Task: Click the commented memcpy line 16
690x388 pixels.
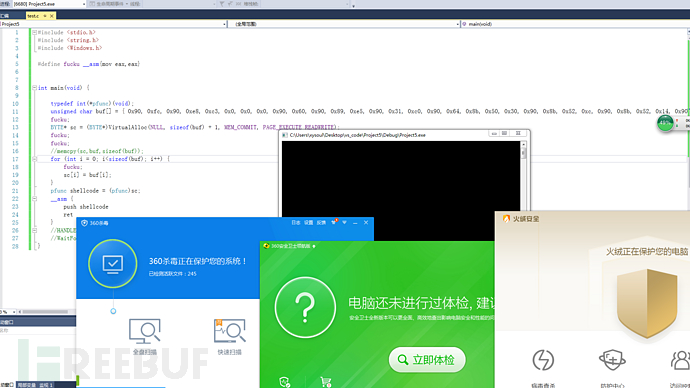Action: click(x=97, y=151)
